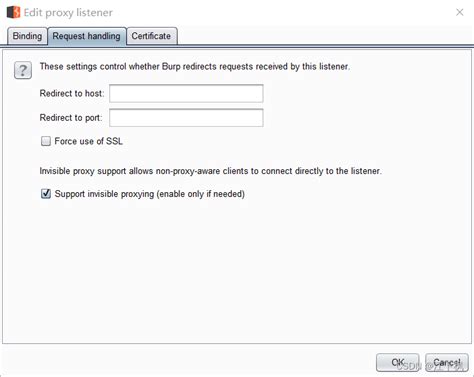Enable the Force use of SSL checkbox

pos(46,141)
